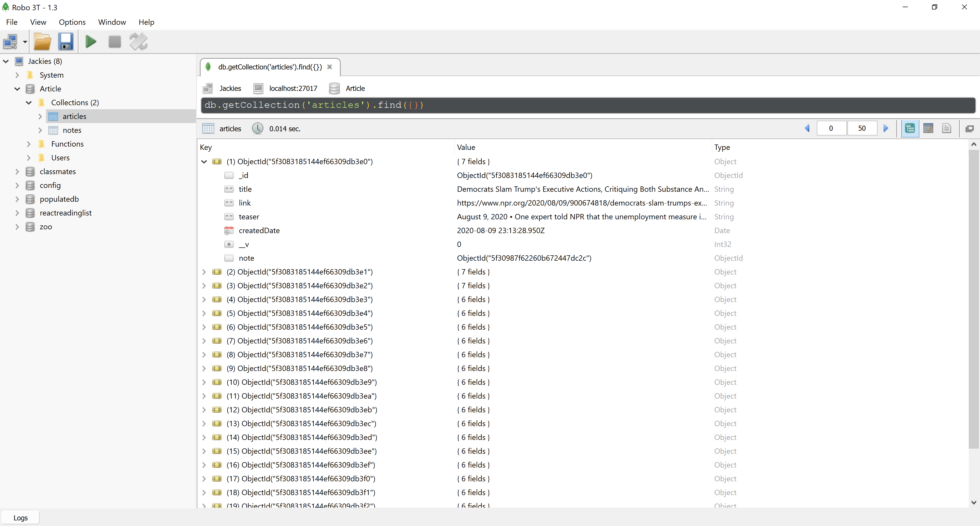
Task: Select the notes collection
Action: point(72,130)
